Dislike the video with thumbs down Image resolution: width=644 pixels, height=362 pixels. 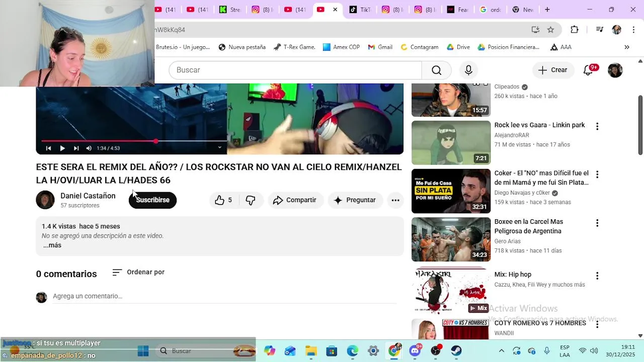pyautogui.click(x=251, y=200)
